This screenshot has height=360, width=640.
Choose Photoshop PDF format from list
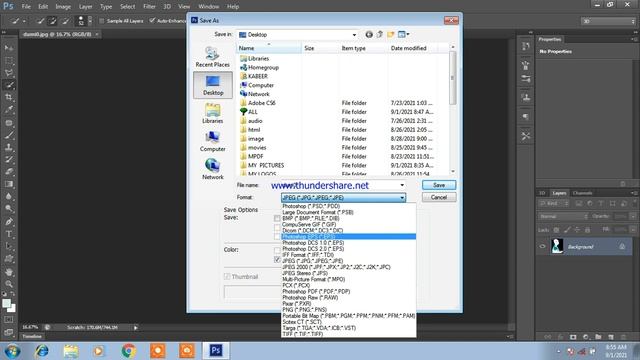coord(349,291)
